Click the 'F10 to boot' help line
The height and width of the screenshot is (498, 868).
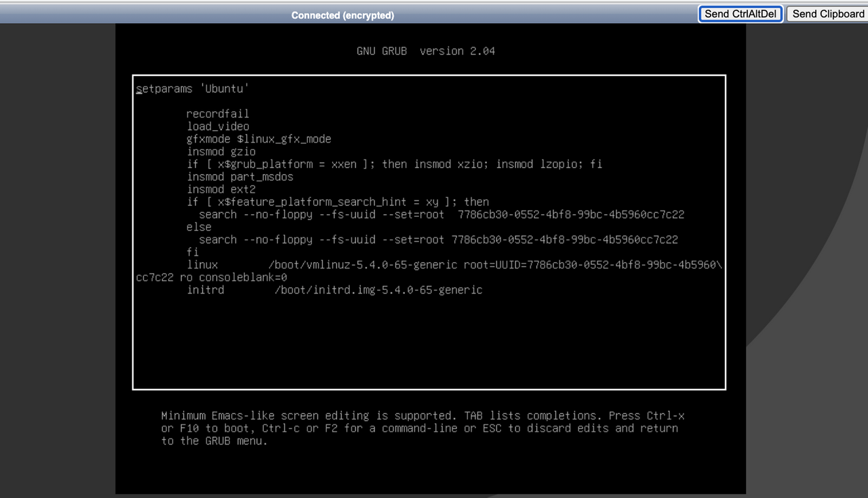click(x=420, y=428)
